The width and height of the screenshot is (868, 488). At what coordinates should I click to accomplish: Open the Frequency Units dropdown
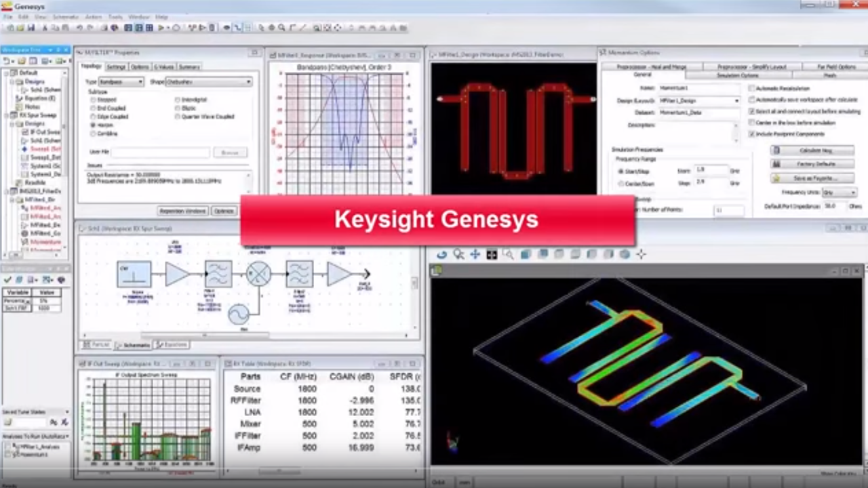tap(839, 192)
